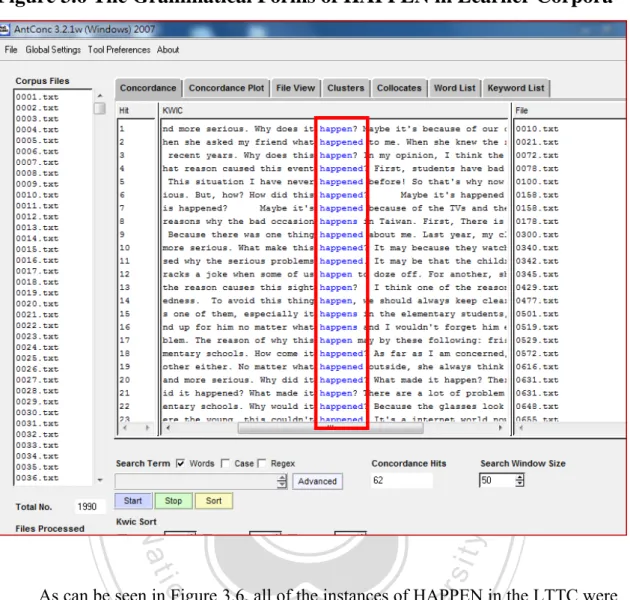The height and width of the screenshot is (600, 630).
Task: Select corpus file 0015.txt
Action: point(37,249)
